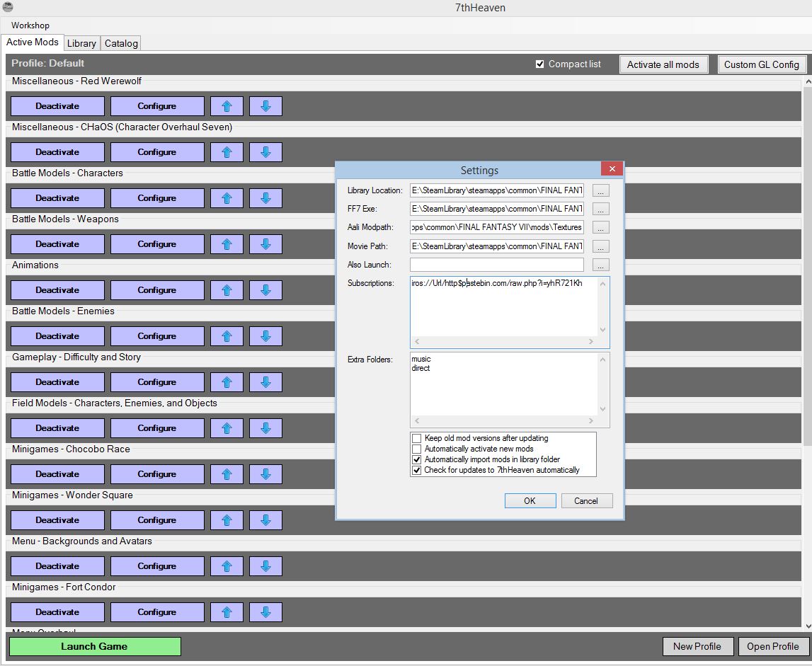Move Minigames - Chocobo Race up
Screen dimensions: 812x666
pos(227,474)
